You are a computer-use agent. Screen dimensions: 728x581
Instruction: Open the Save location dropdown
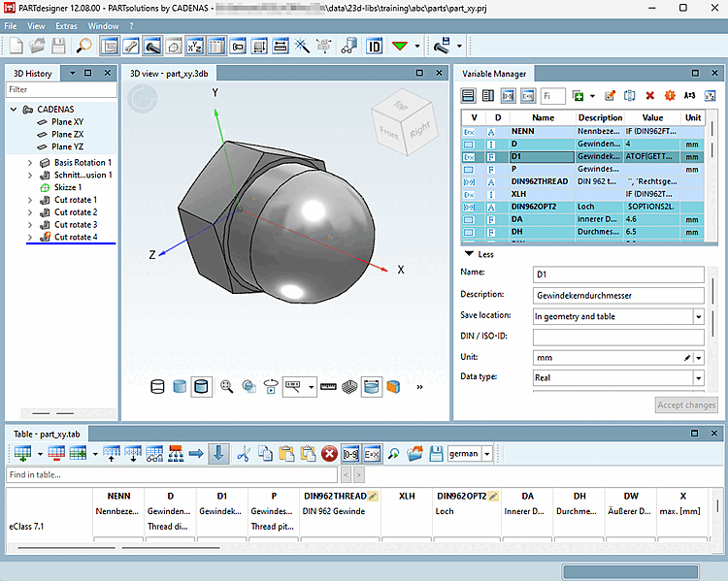click(x=697, y=316)
